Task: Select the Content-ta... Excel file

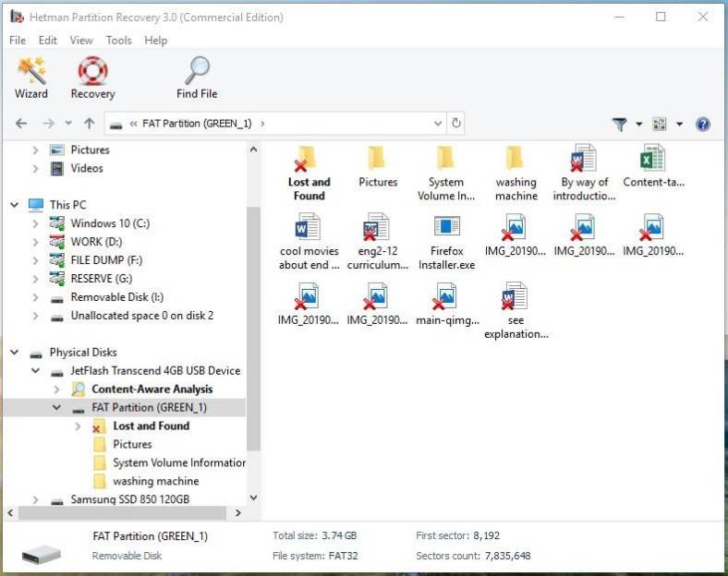Action: [653, 167]
